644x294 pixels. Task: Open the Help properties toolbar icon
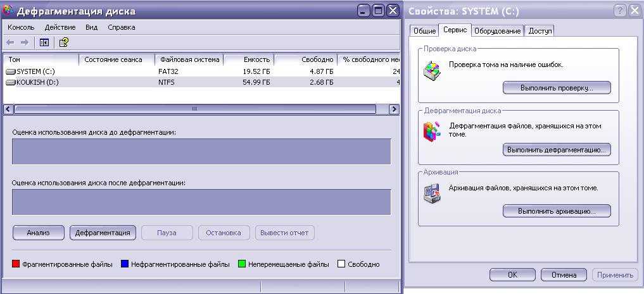click(64, 42)
